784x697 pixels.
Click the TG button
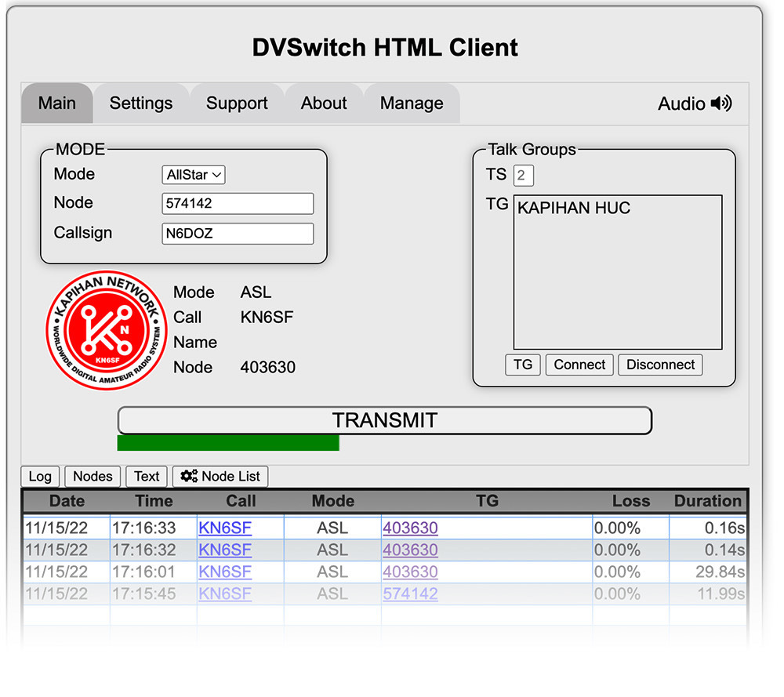[523, 365]
